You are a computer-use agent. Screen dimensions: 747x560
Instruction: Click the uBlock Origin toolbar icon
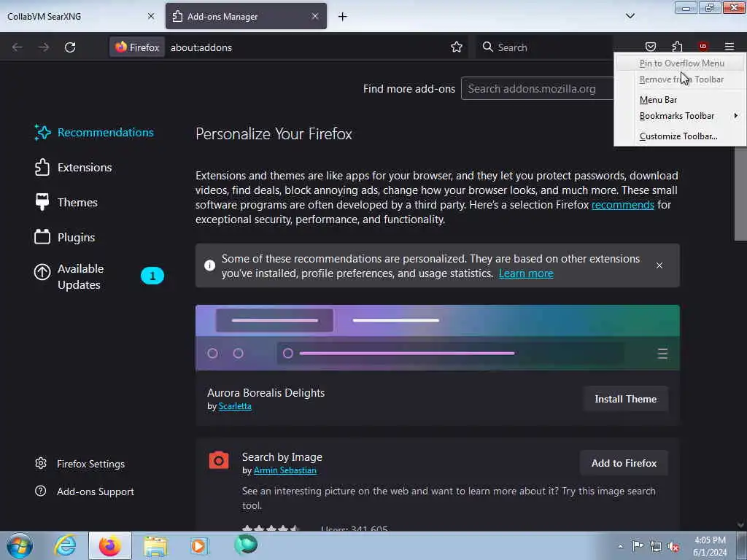(703, 47)
